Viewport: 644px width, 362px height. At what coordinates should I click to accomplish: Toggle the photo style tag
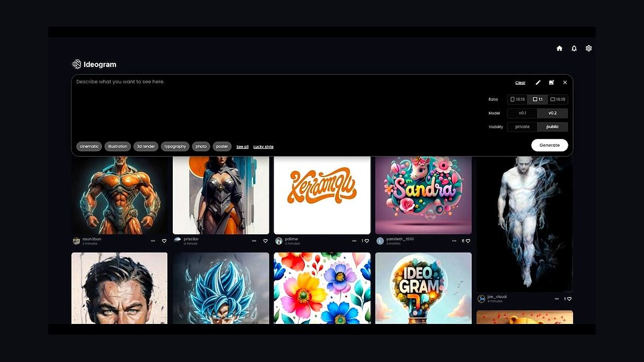(201, 146)
